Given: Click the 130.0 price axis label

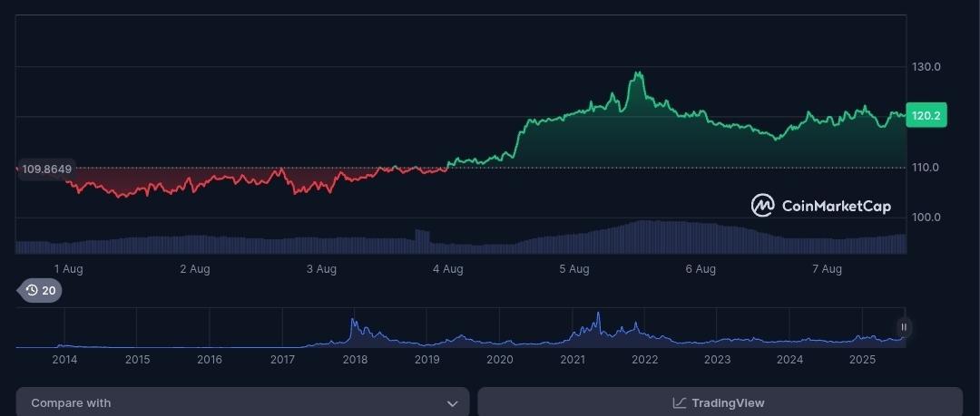Looking at the screenshot, I should [926, 67].
